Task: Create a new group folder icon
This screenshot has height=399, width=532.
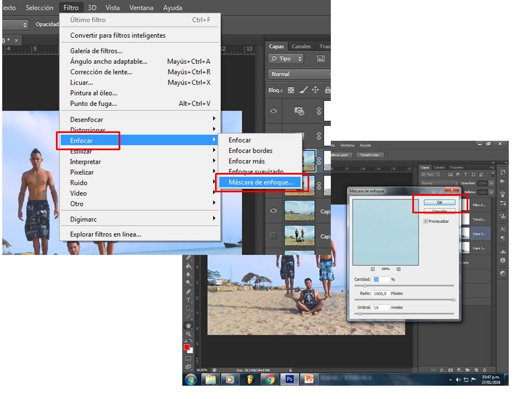Action: click(x=468, y=370)
